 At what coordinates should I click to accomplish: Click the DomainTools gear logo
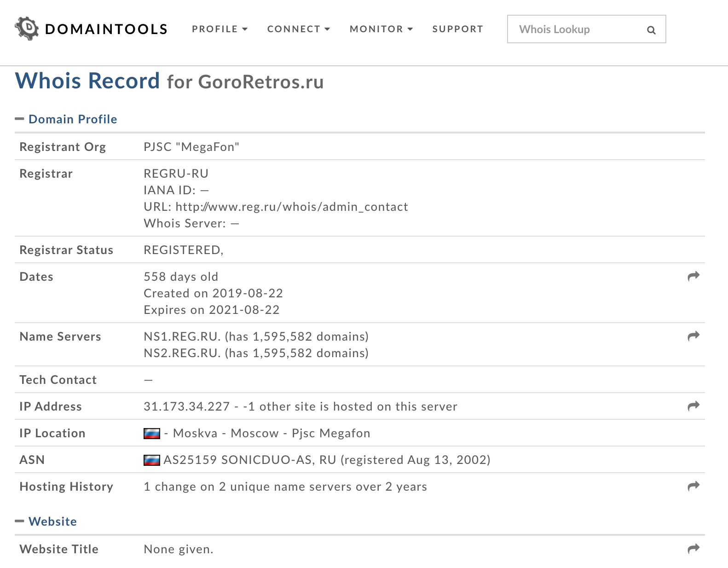tap(27, 29)
